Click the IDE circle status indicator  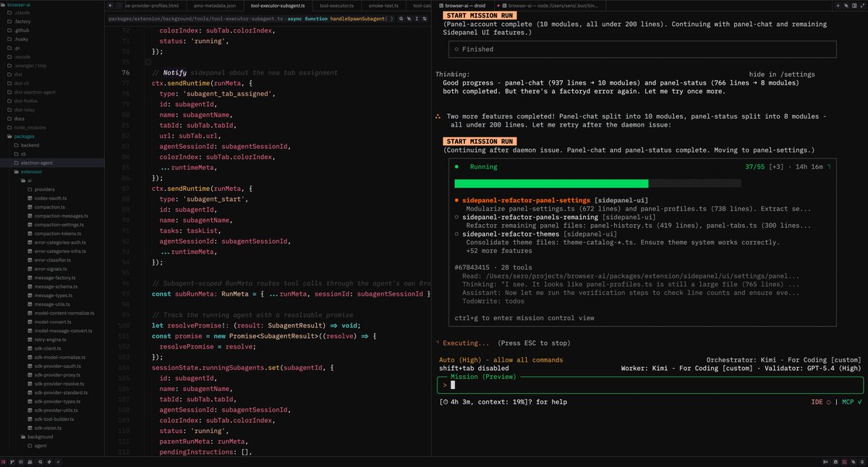(829, 402)
